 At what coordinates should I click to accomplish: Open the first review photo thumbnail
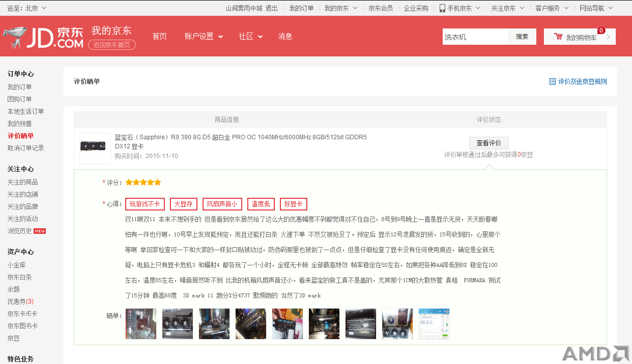coord(141,324)
